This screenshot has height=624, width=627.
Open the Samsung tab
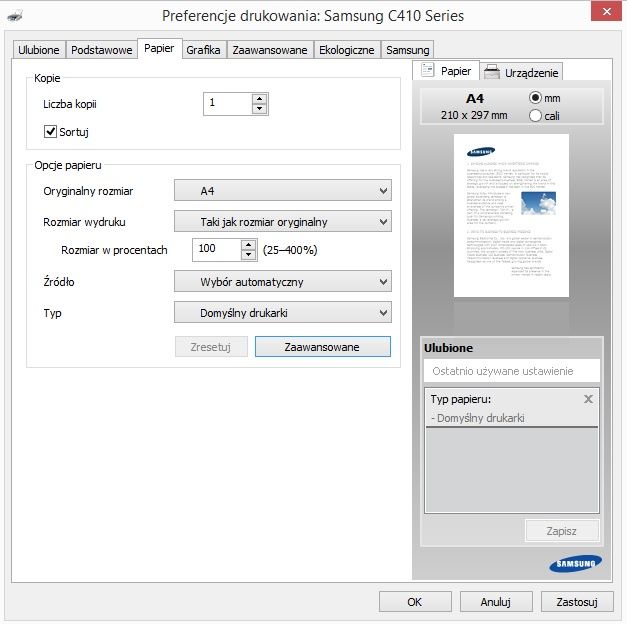[x=407, y=50]
